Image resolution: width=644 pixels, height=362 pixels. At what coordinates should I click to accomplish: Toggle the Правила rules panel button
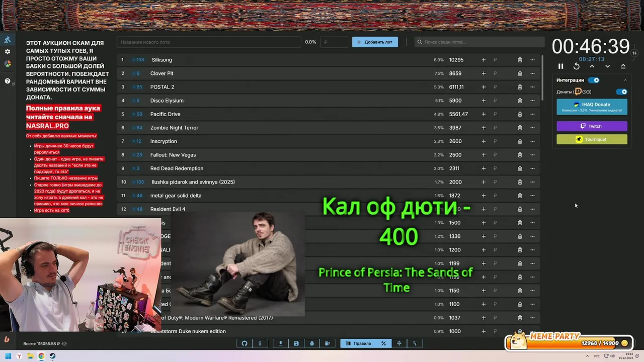point(358,343)
